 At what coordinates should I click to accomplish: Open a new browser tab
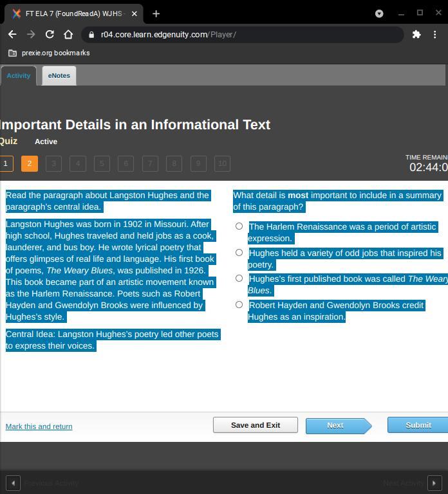[x=156, y=13]
